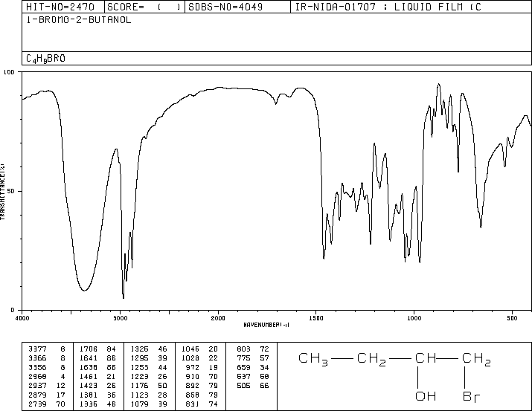532x411 pixels.
Task: Select peak value 972 in table
Action: coord(193,367)
